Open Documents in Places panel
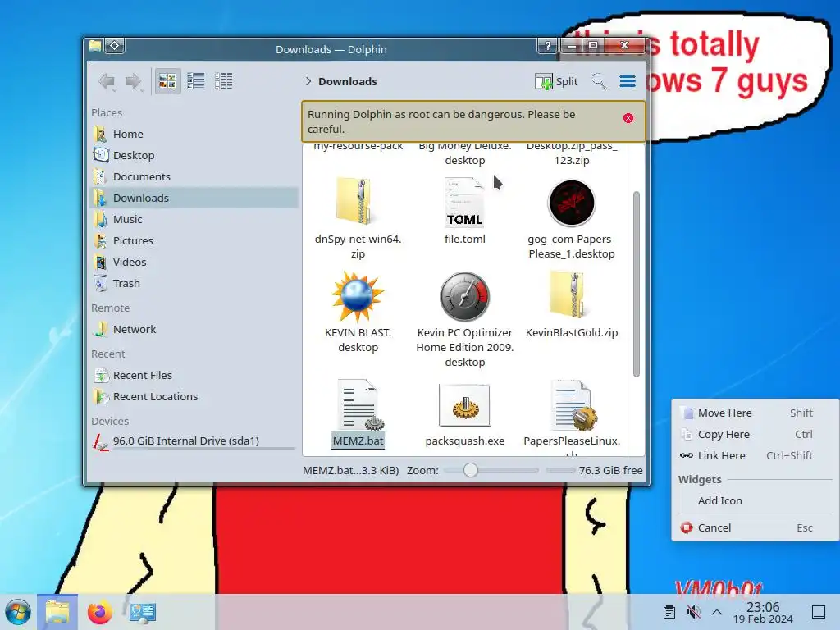The height and width of the screenshot is (630, 840). 194,177
